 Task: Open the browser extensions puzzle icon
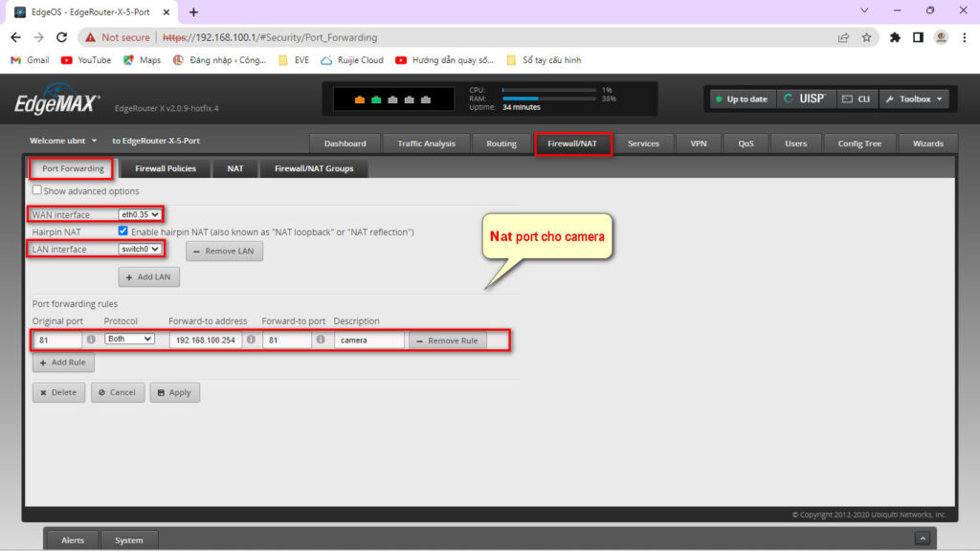pyautogui.click(x=895, y=37)
